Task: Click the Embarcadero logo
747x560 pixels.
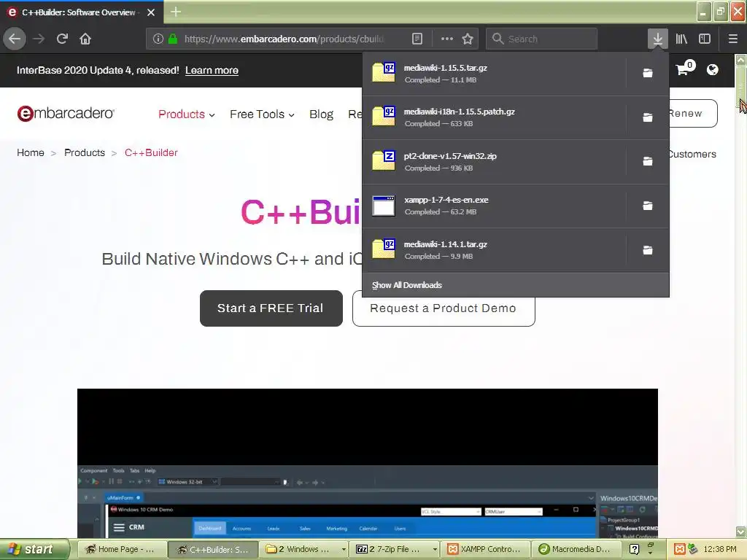Action: (x=66, y=113)
